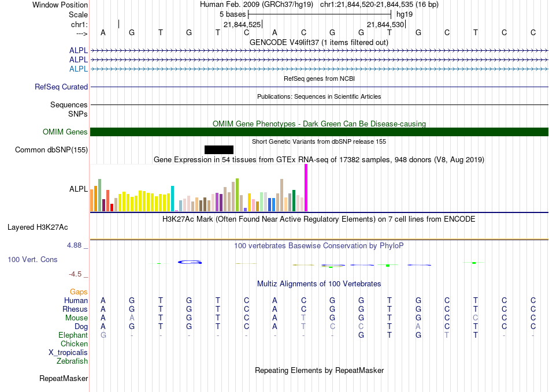The width and height of the screenshot is (549, 392).
Task: Click the 4.88 conservation maximum value
Action: [x=74, y=245]
